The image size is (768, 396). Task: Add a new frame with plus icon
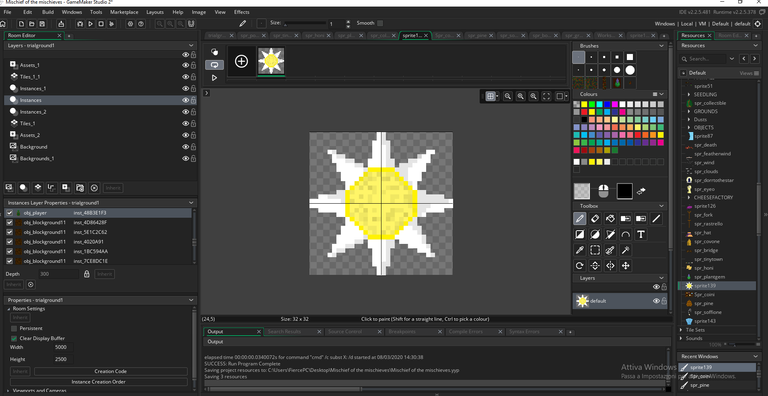click(241, 61)
